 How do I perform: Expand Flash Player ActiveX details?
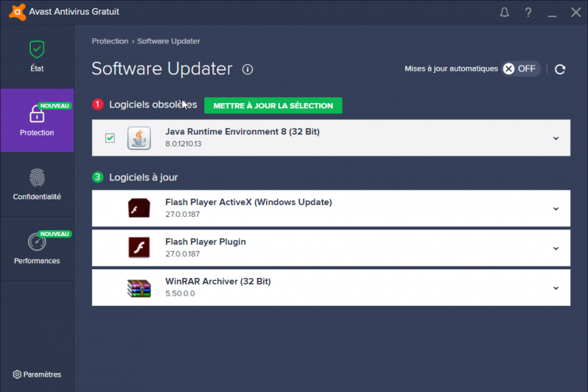coord(556,209)
